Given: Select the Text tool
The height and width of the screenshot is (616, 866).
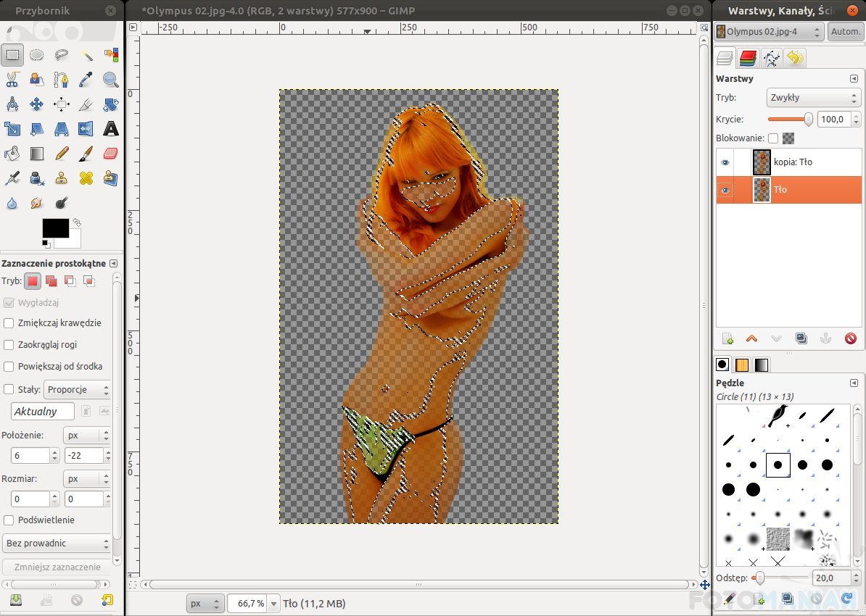Looking at the screenshot, I should pos(110,129).
